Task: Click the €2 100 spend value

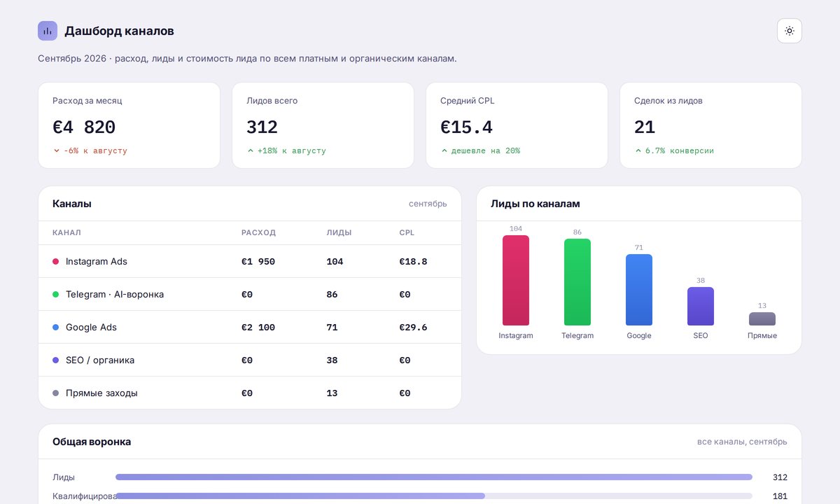Action: pos(258,327)
